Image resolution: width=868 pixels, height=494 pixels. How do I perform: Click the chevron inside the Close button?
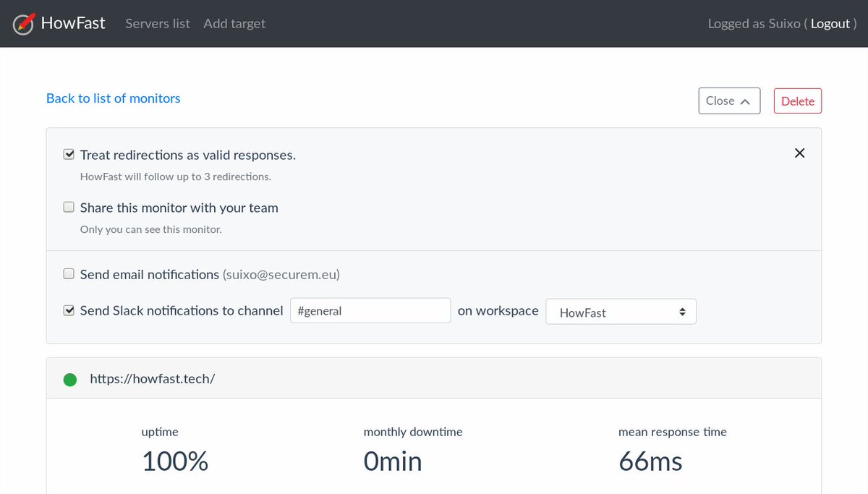pos(746,101)
